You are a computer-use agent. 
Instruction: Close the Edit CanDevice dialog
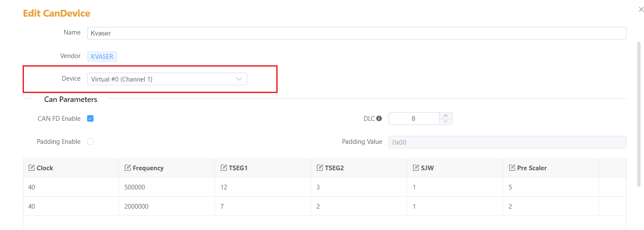tap(641, 9)
